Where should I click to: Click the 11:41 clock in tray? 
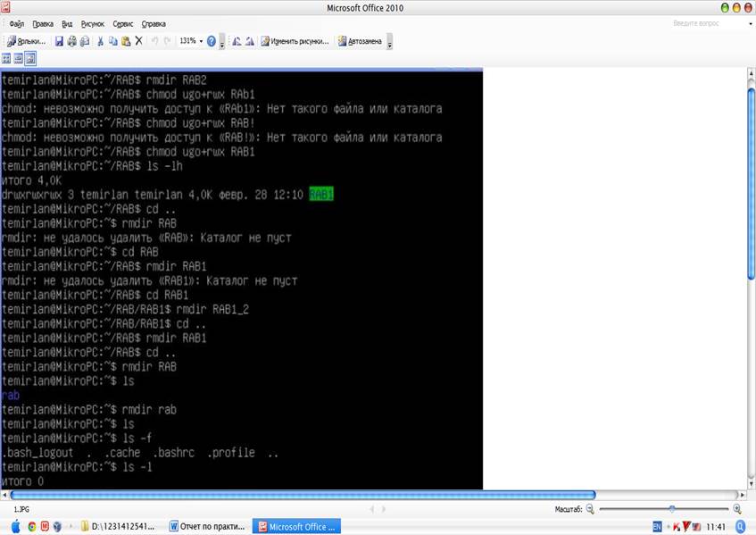tap(716, 527)
